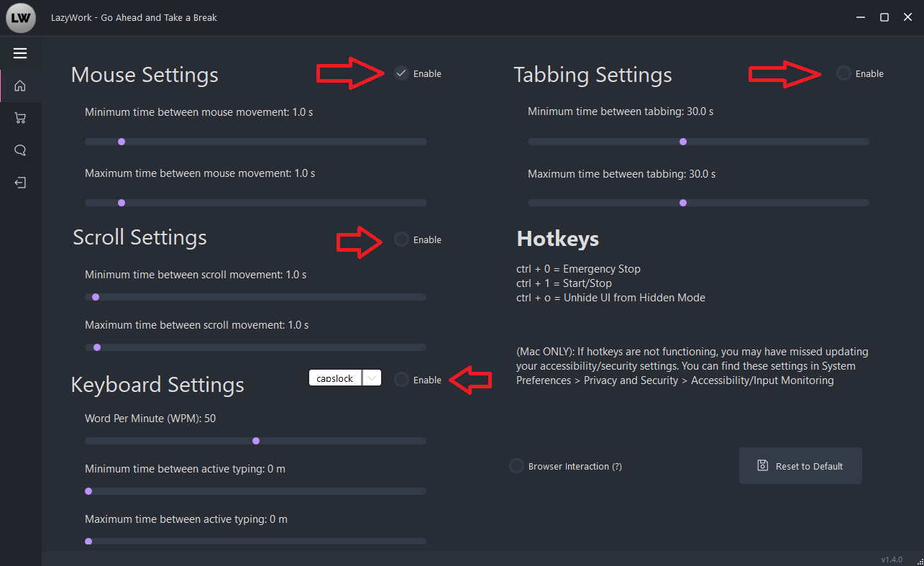Adjust minimum time between tabbing slider
The height and width of the screenshot is (566, 924).
[x=698, y=142]
